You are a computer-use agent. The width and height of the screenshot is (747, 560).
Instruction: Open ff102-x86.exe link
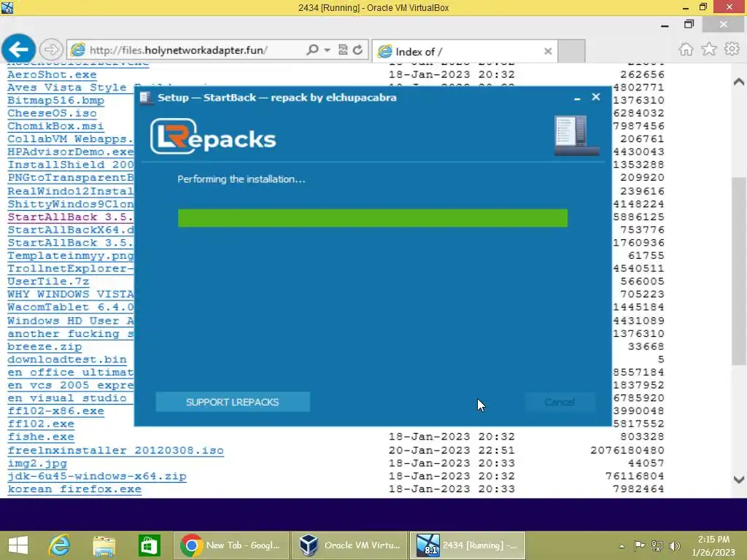55,411
